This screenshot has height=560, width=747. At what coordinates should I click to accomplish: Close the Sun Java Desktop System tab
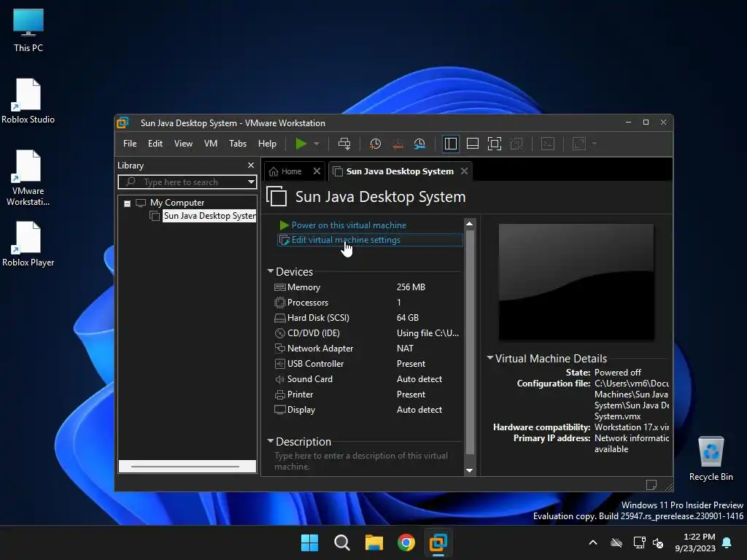465,171
